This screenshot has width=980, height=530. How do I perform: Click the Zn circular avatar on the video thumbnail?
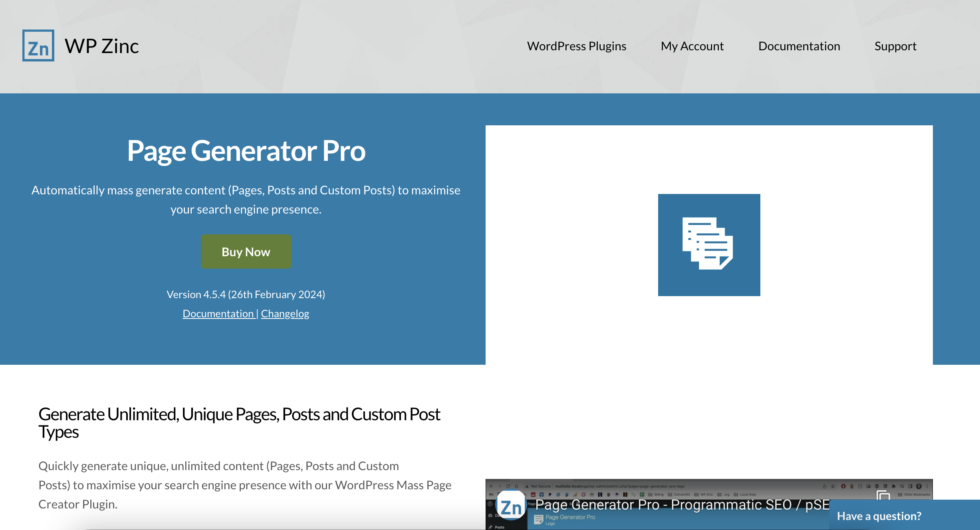click(512, 505)
